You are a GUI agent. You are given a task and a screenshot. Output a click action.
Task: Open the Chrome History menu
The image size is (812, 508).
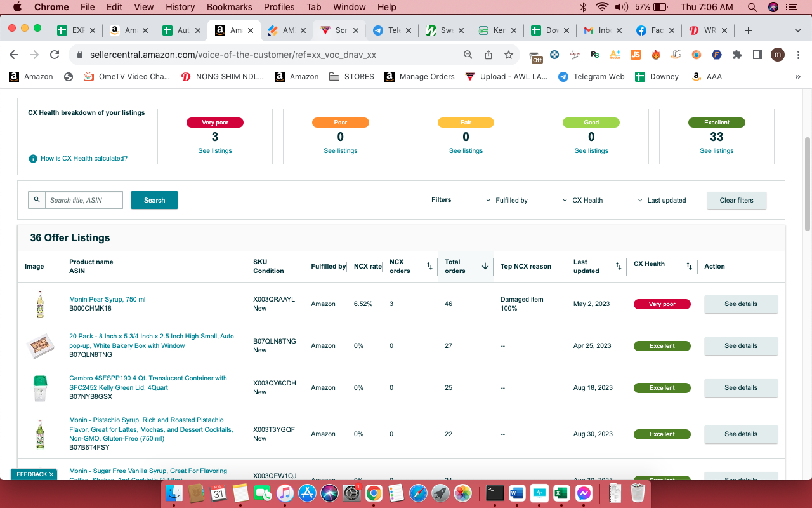pos(180,7)
